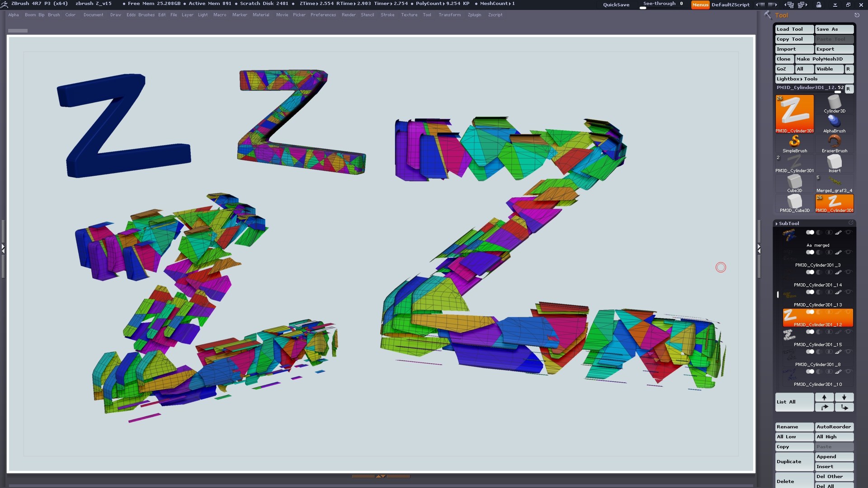Select the Merged_graf3_4 tool icon
The height and width of the screenshot is (488, 868).
tap(834, 183)
